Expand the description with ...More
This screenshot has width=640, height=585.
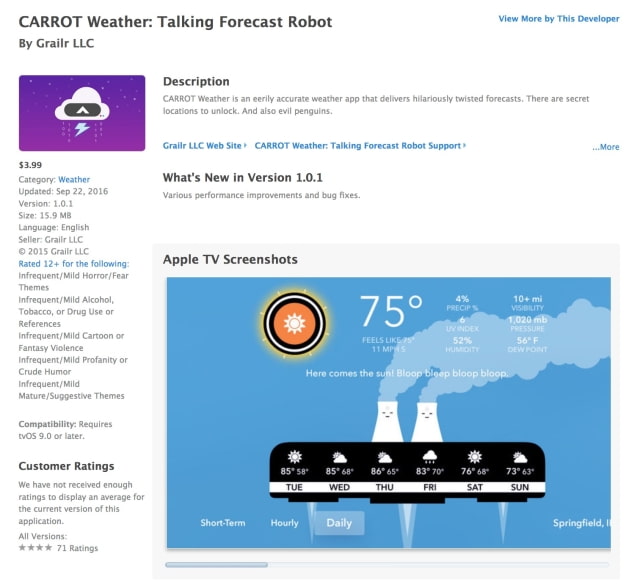605,147
